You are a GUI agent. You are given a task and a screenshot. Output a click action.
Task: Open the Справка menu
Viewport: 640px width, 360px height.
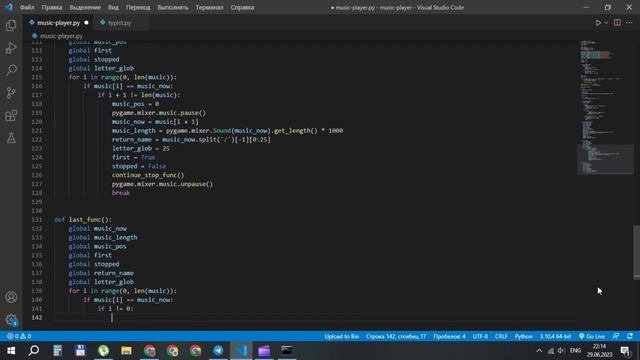(242, 7)
